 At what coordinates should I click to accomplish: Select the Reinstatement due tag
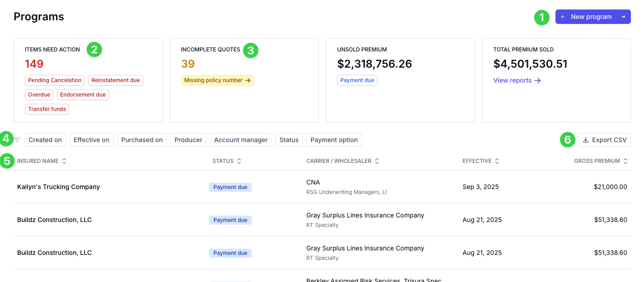click(116, 80)
